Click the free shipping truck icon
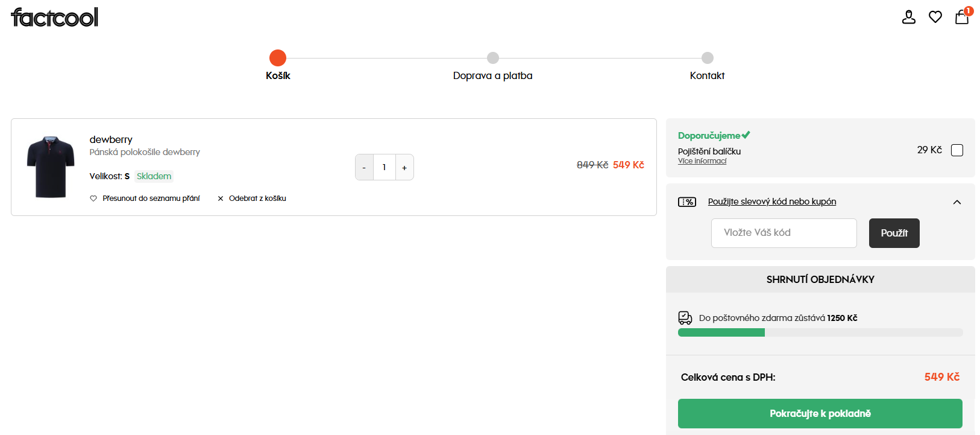The image size is (980, 435). pyautogui.click(x=685, y=318)
